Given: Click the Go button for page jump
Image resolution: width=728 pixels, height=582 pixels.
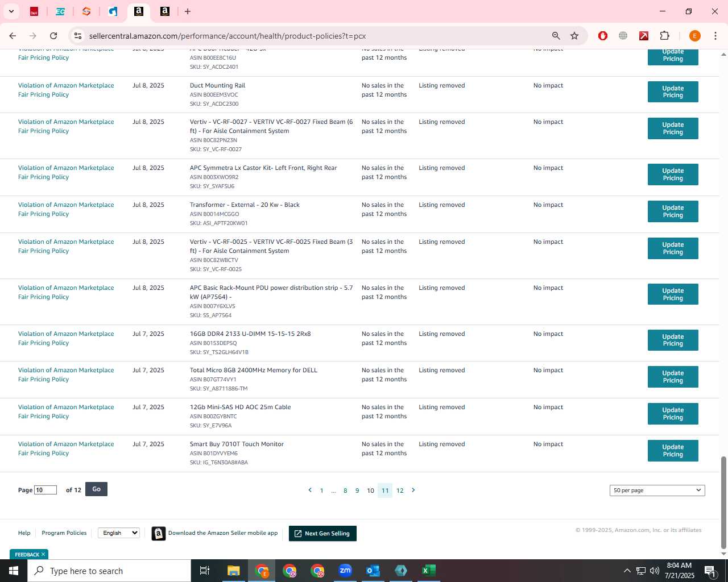Looking at the screenshot, I should (x=96, y=489).
